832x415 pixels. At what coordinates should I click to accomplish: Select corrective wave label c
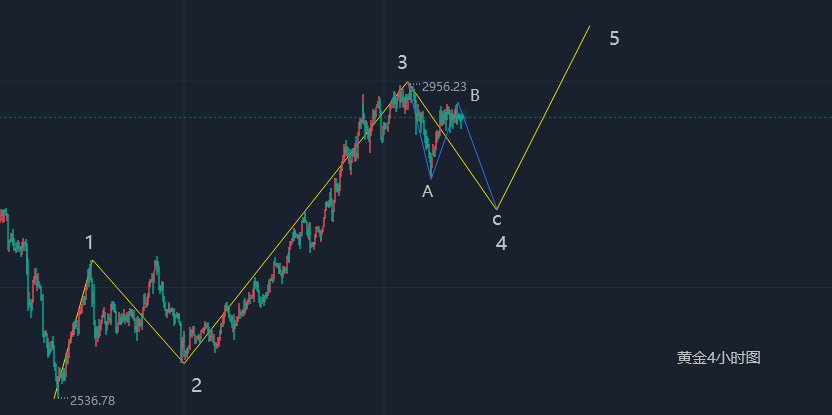(x=497, y=219)
